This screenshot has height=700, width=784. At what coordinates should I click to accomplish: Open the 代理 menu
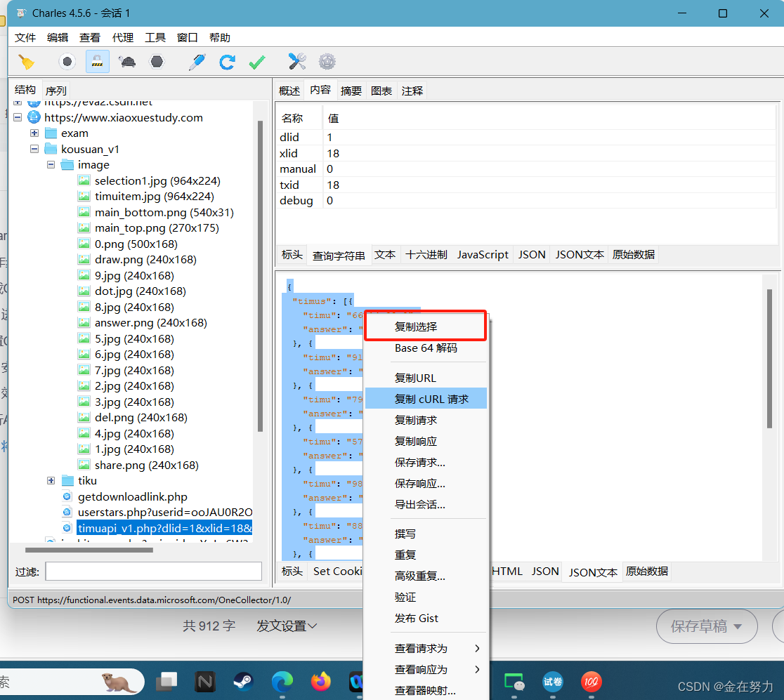coord(122,37)
